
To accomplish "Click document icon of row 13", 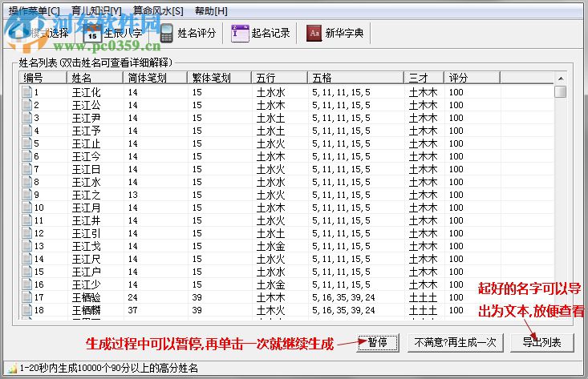I will tap(26, 246).
